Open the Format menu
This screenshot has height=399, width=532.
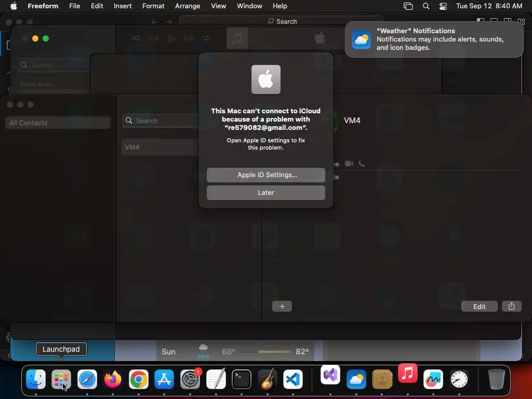coord(153,6)
